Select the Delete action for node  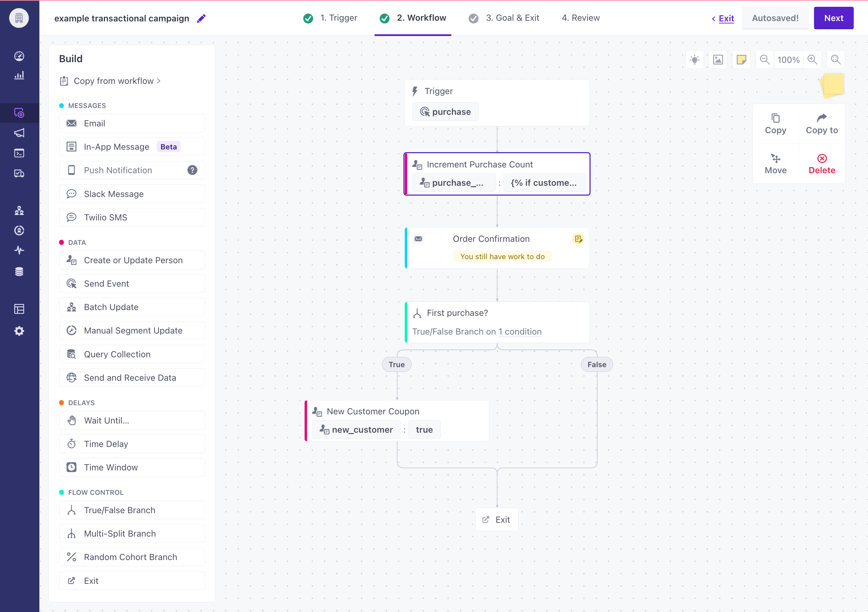(822, 164)
